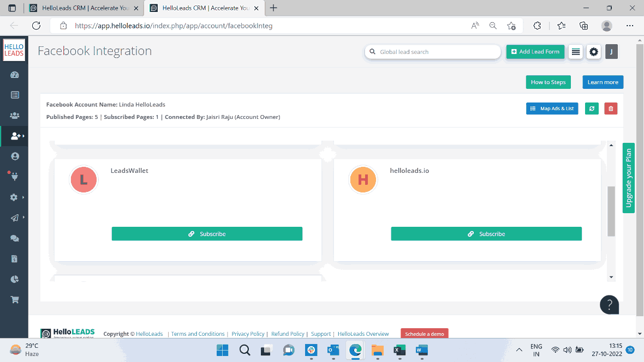This screenshot has height=362, width=644.
Task: Add page to favorites star icon
Action: [511, 26]
